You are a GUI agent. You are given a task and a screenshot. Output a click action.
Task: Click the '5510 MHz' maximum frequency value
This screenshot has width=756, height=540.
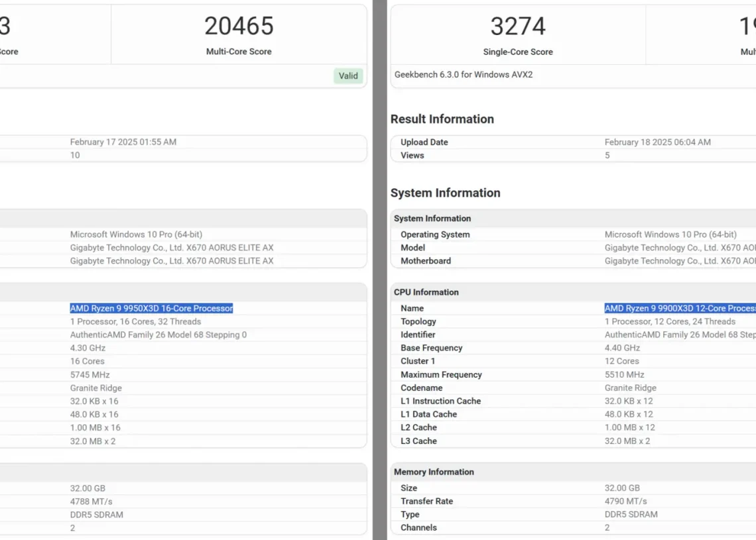(x=625, y=375)
